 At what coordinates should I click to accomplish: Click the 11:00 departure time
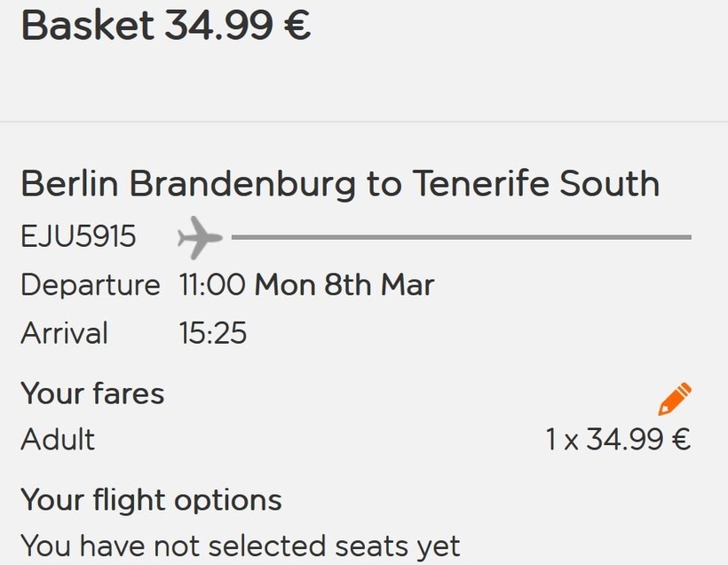pos(212,285)
